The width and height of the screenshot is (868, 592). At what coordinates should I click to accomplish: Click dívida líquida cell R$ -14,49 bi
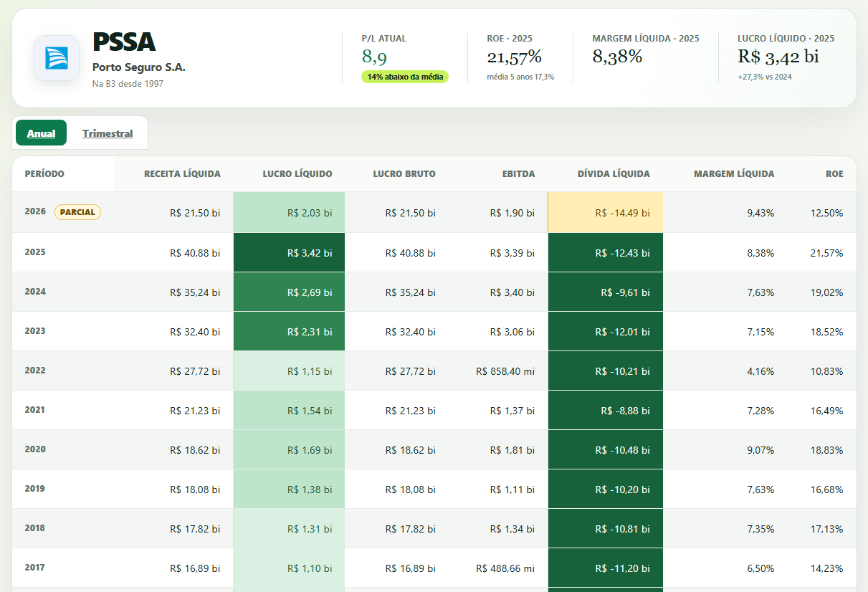606,213
